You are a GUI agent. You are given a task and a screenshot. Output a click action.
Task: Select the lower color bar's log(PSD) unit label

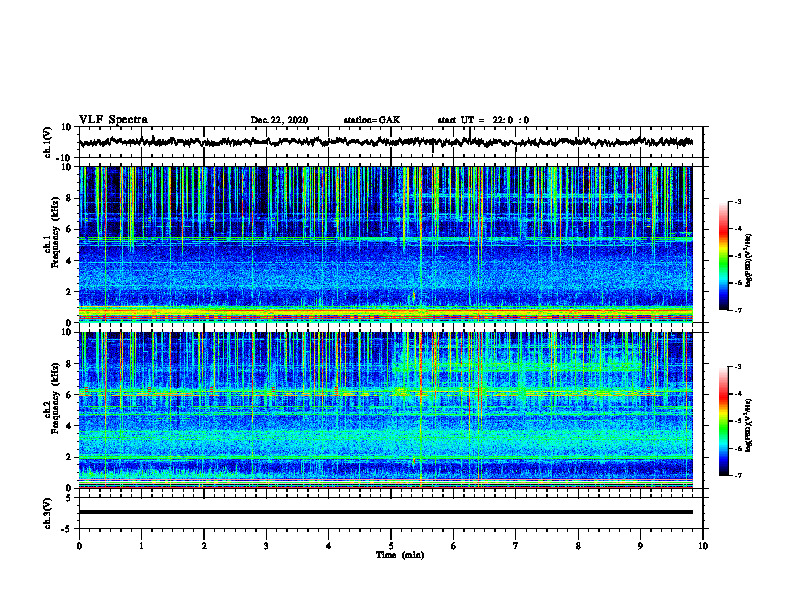point(749,425)
